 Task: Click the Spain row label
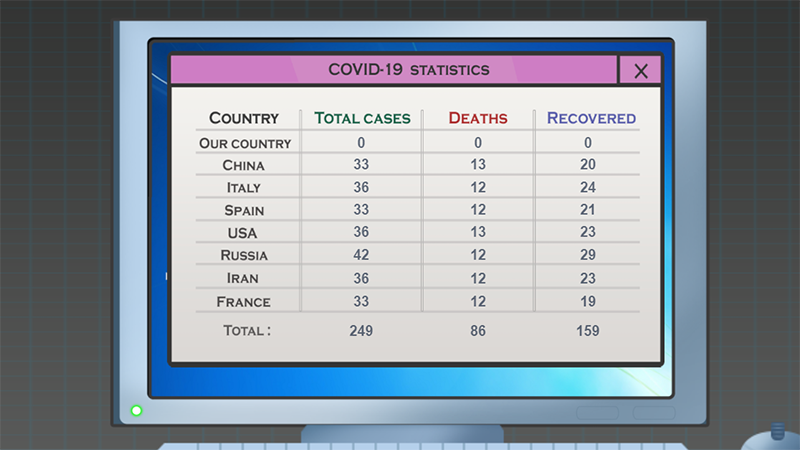[x=244, y=210]
